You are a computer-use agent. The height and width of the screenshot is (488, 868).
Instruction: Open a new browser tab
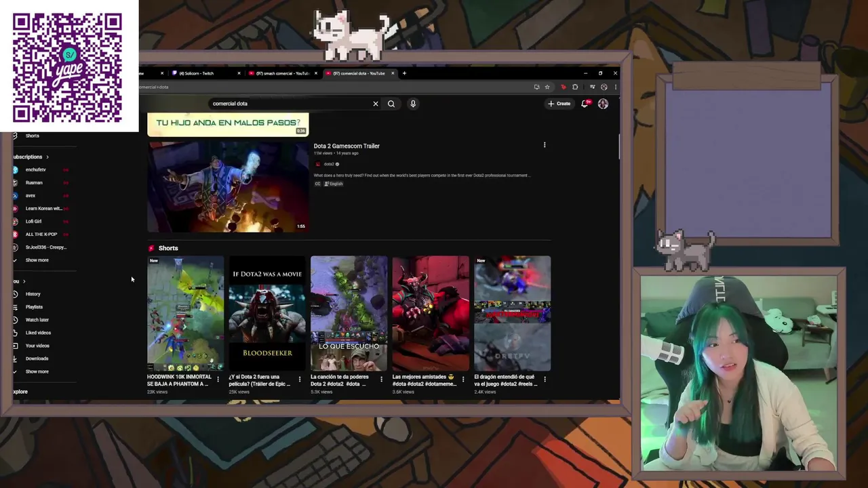coord(404,73)
